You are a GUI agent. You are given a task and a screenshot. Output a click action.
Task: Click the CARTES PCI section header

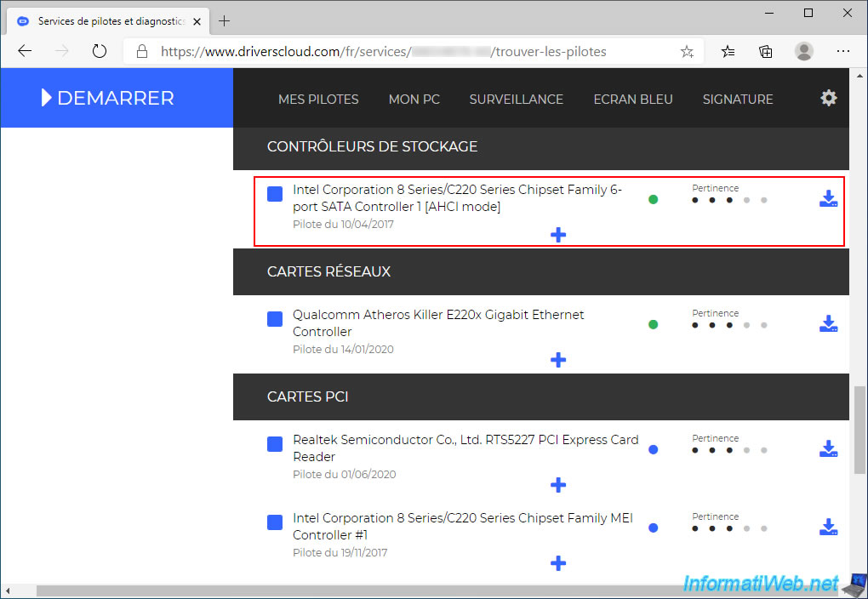point(541,397)
